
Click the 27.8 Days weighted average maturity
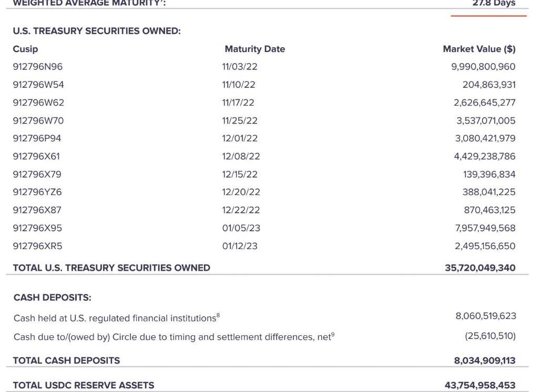494,3
